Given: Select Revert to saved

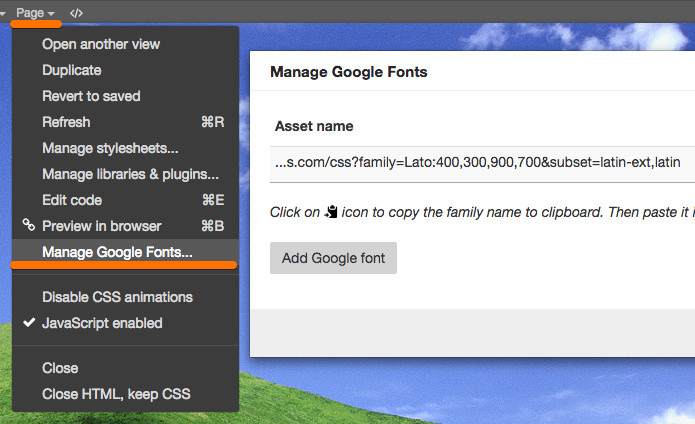Looking at the screenshot, I should pos(125,96).
